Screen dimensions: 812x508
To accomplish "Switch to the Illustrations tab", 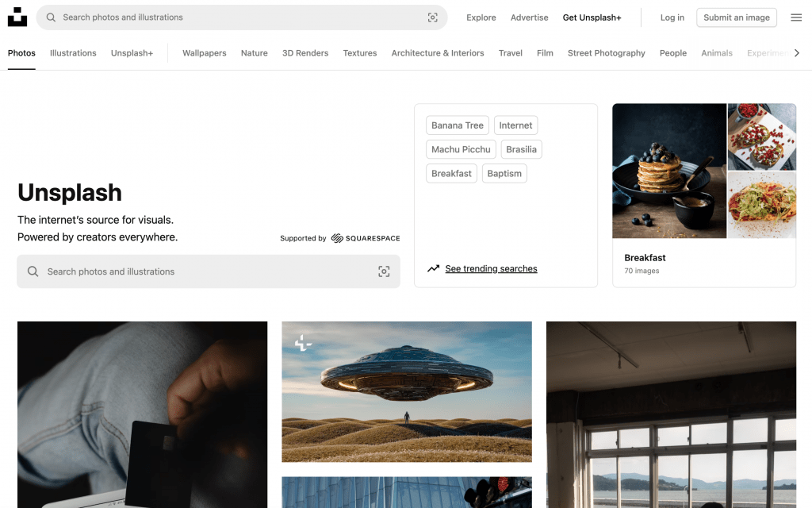I will [73, 53].
